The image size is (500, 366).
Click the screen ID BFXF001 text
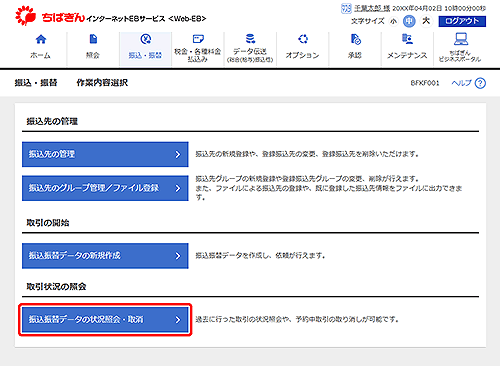(425, 83)
